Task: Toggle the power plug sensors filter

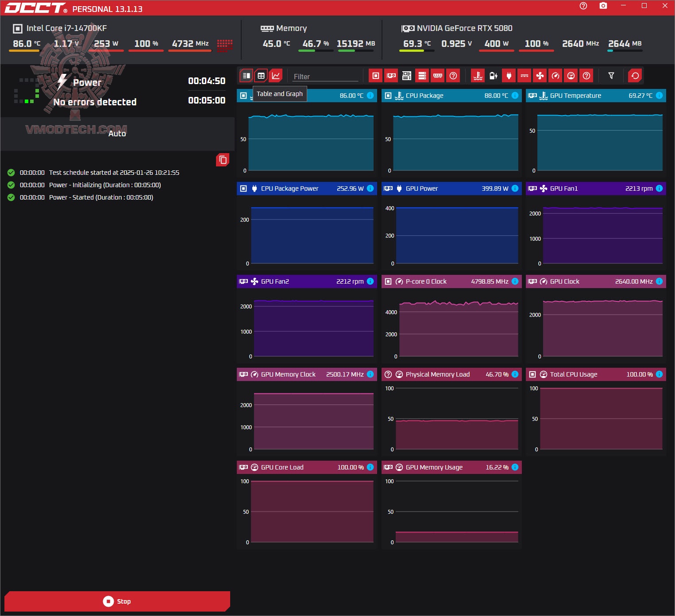Action: tap(509, 76)
